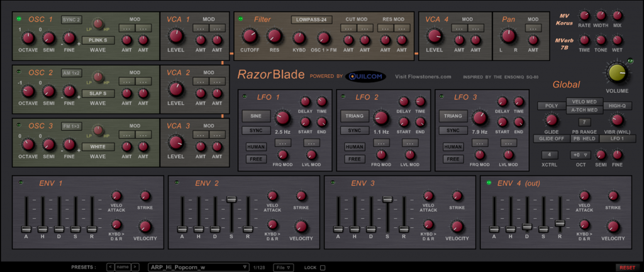Image resolution: width=644 pixels, height=272 pixels.
Task: Check the preset Lock checkbox
Action: (323, 267)
